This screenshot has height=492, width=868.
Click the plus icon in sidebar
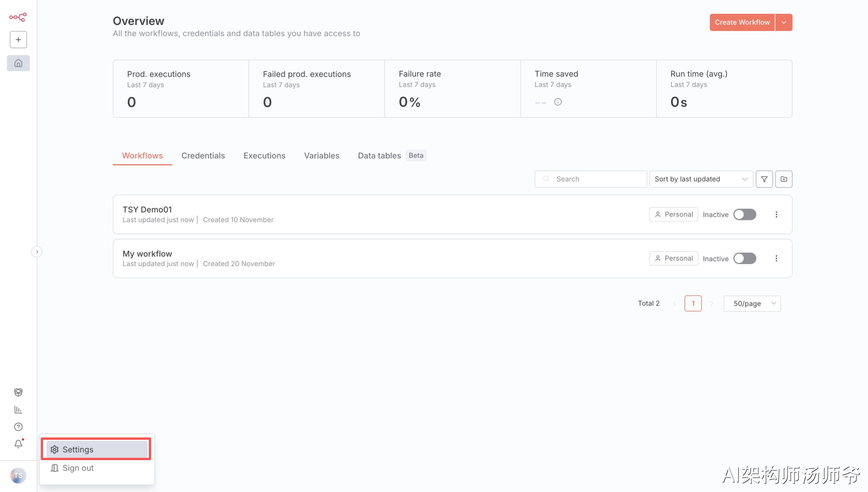click(x=18, y=39)
